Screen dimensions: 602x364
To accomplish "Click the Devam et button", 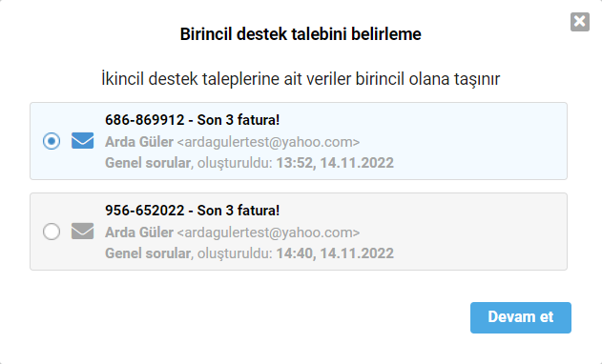I will [x=521, y=317].
